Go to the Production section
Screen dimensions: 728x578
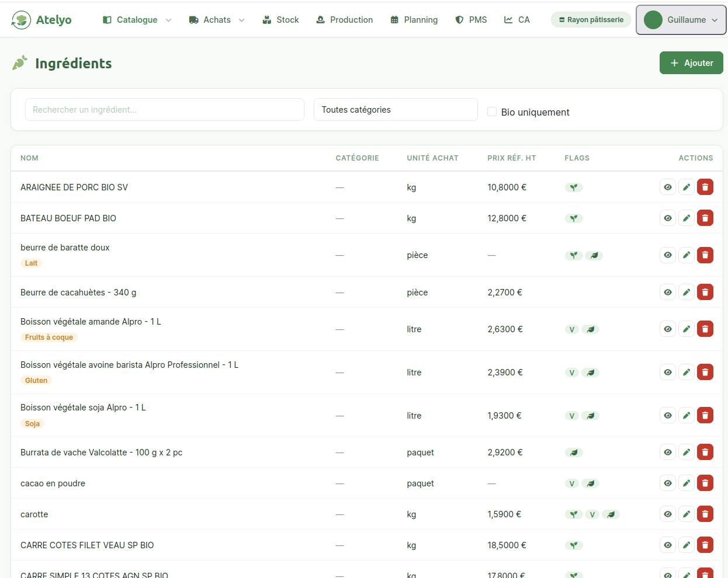click(344, 20)
